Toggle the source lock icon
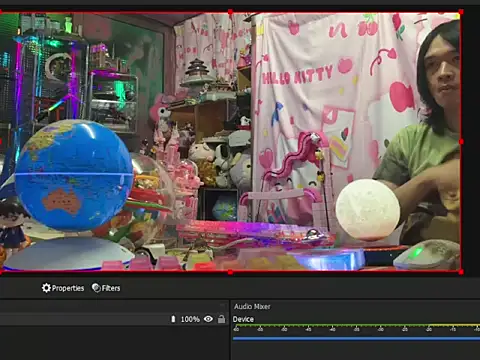Screen dimensions: 480x360 [x=221, y=319]
